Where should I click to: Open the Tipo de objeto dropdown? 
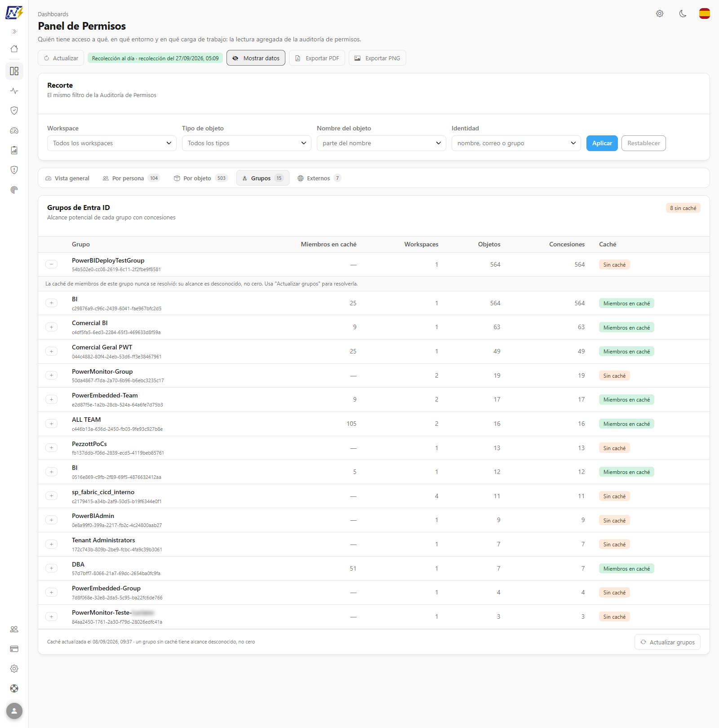tap(247, 143)
